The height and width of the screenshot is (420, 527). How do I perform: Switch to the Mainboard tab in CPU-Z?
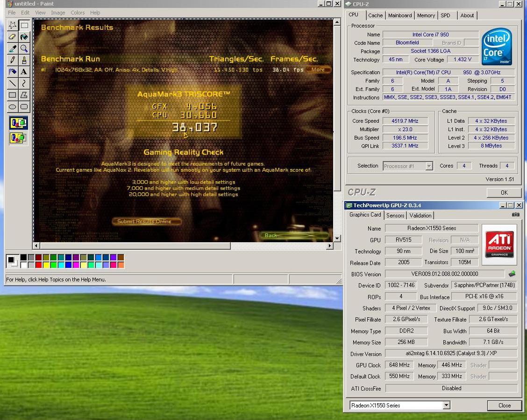tap(399, 15)
